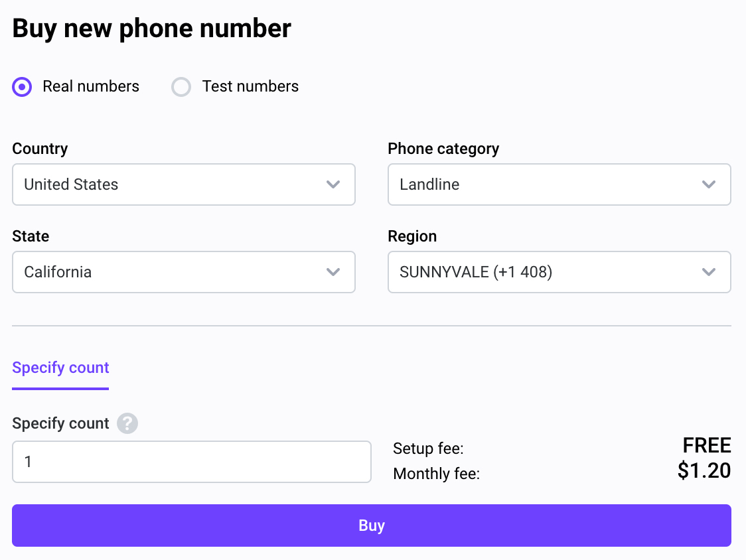
Task: Open the Country dropdown showing United States
Action: pyautogui.click(x=184, y=184)
